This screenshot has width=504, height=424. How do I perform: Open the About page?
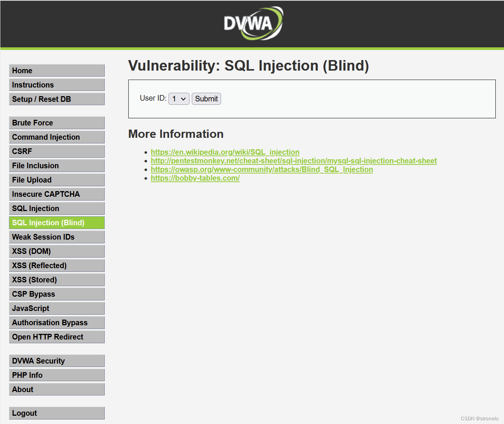tap(57, 389)
